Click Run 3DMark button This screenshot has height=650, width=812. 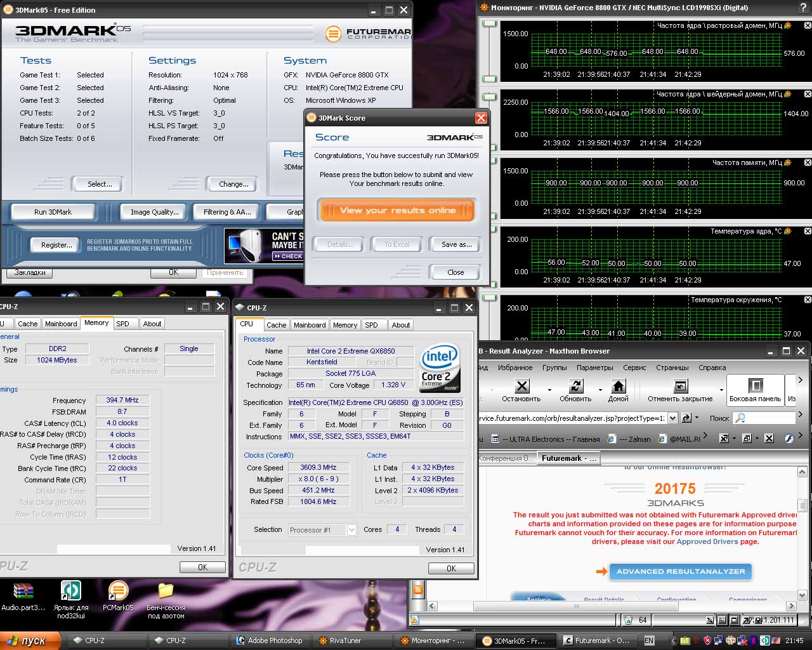(x=53, y=212)
